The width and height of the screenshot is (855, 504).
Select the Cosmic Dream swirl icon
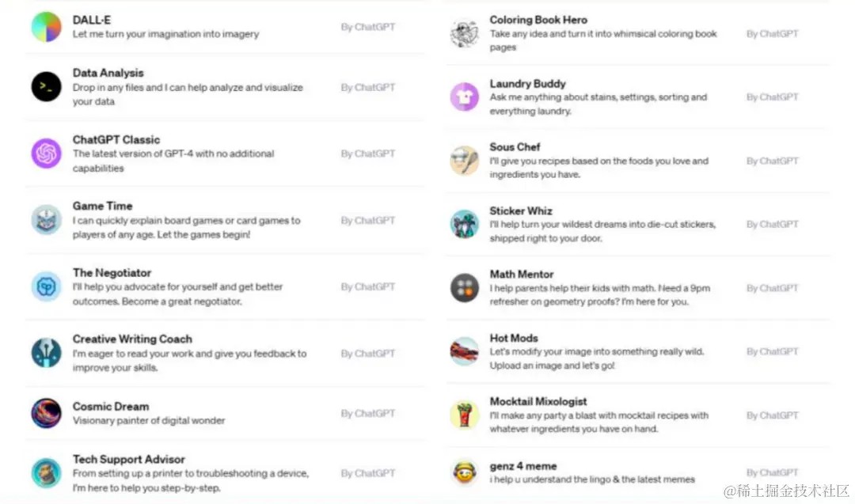(47, 413)
